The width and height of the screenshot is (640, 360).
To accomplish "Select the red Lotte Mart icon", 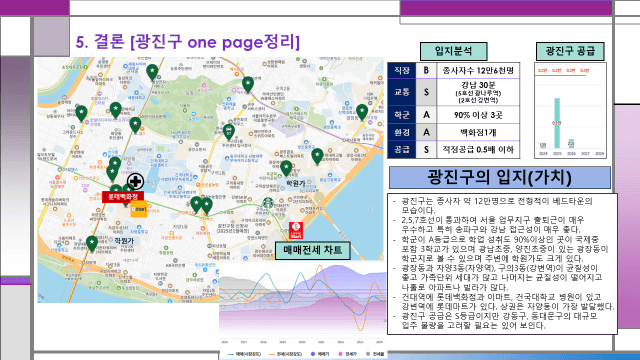I will click(x=296, y=231).
